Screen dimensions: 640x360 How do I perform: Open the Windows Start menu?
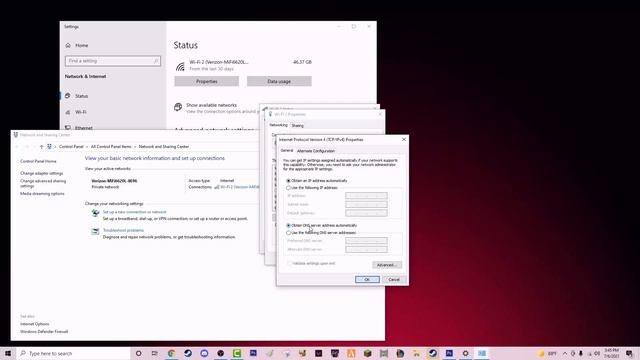[7, 353]
